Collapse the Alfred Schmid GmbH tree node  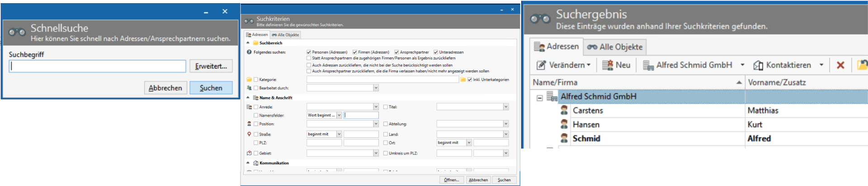click(539, 98)
